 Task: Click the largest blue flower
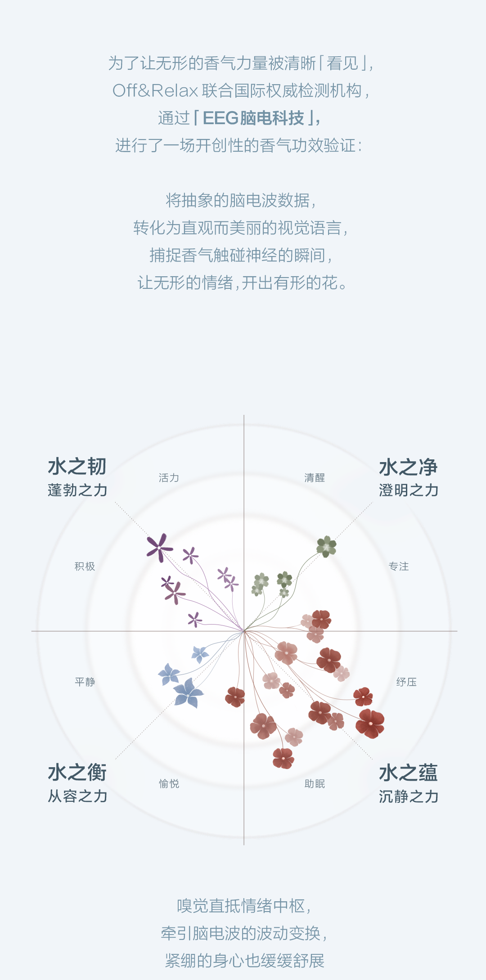(188, 693)
